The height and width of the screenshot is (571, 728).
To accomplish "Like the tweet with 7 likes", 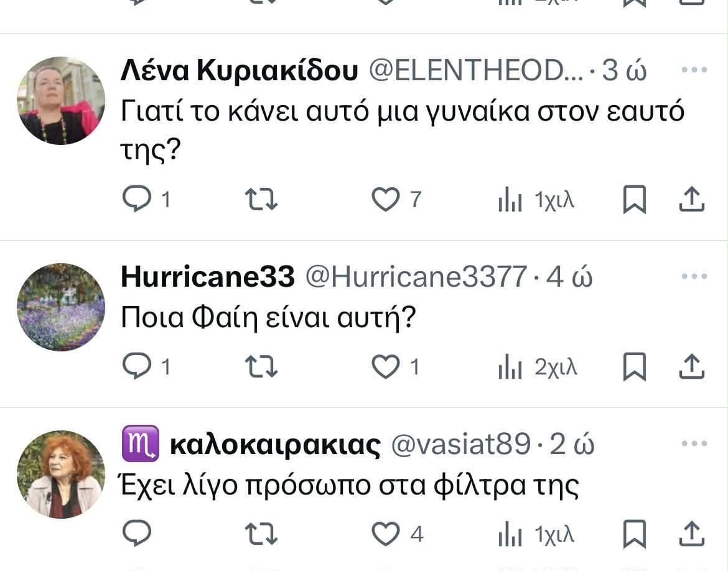I will pos(385,200).
